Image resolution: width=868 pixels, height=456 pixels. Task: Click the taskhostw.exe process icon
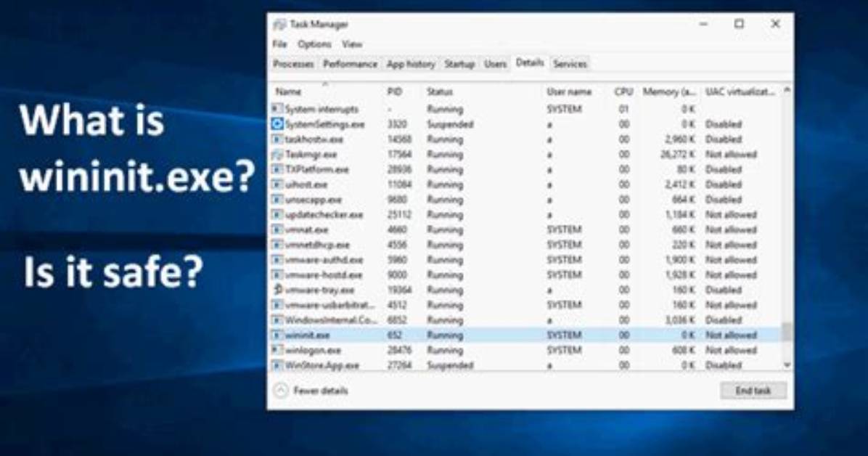pos(277,139)
